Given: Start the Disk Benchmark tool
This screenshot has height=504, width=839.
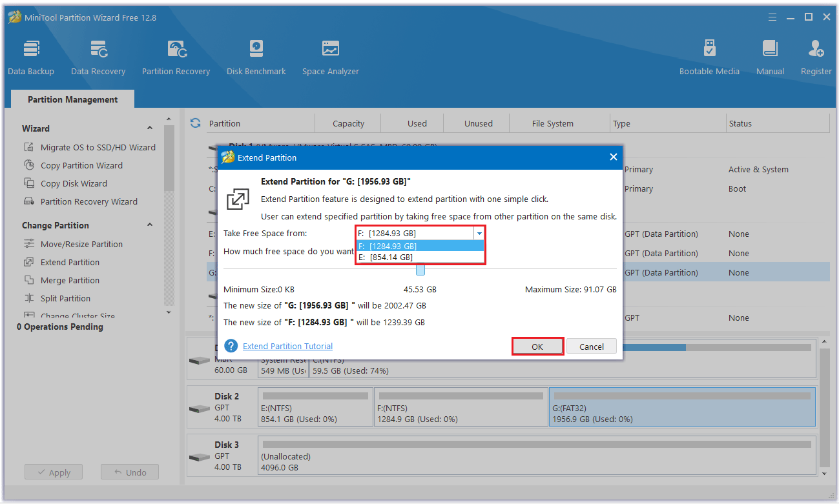Looking at the screenshot, I should coord(256,57).
